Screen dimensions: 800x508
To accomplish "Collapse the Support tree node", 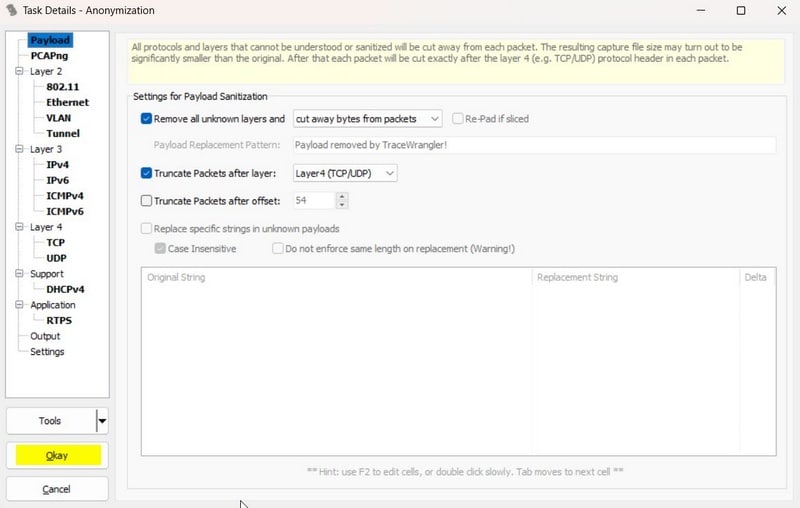I will [19, 274].
